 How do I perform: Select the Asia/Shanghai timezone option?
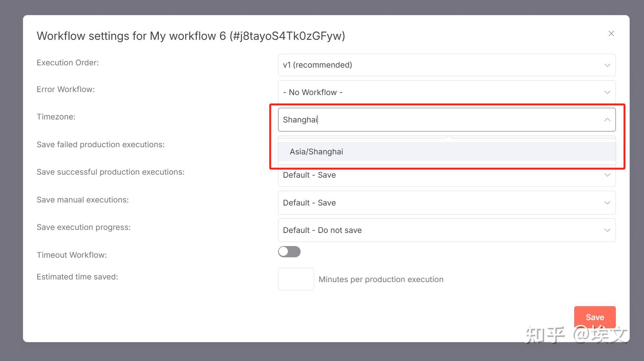316,152
